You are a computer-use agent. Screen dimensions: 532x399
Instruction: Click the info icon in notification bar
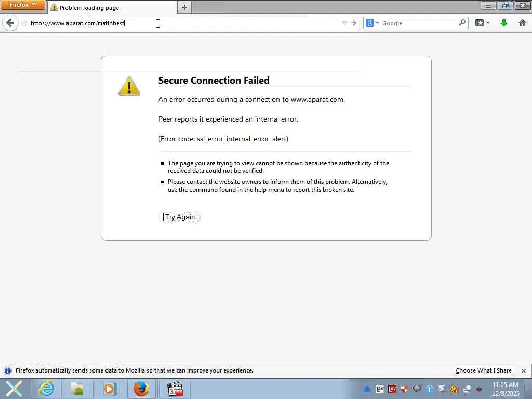(x=7, y=370)
